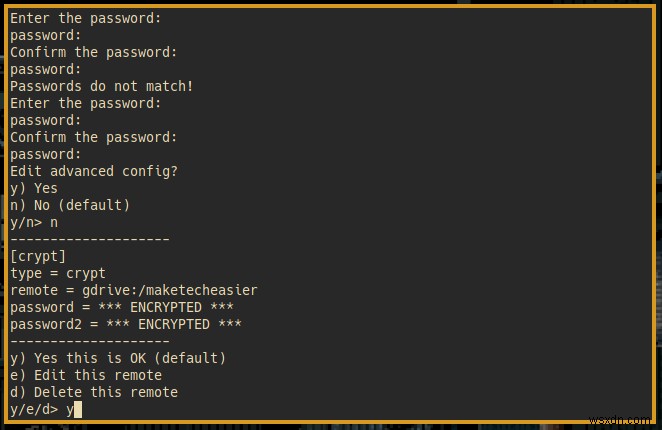Screen dimensions: 662x430
Task: Click the "d) Delete this remote" option
Action: (94, 392)
